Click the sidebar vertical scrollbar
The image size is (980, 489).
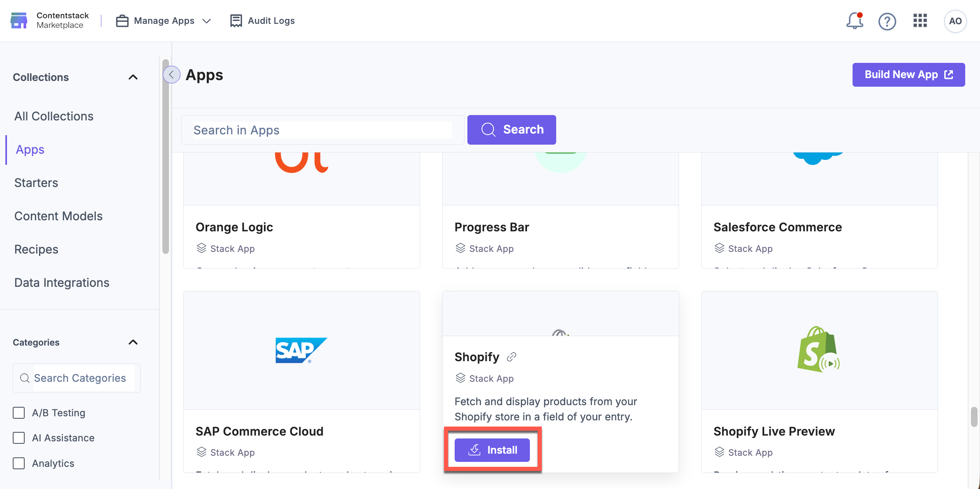[166, 156]
